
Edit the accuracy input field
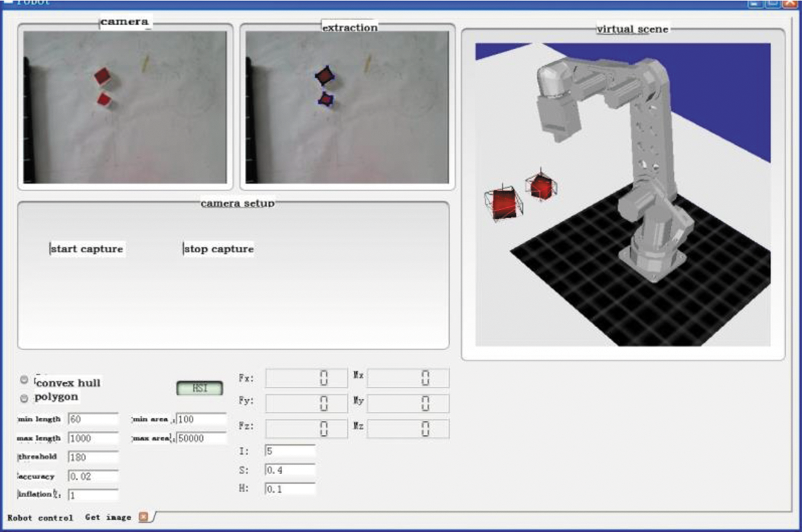[x=93, y=476]
